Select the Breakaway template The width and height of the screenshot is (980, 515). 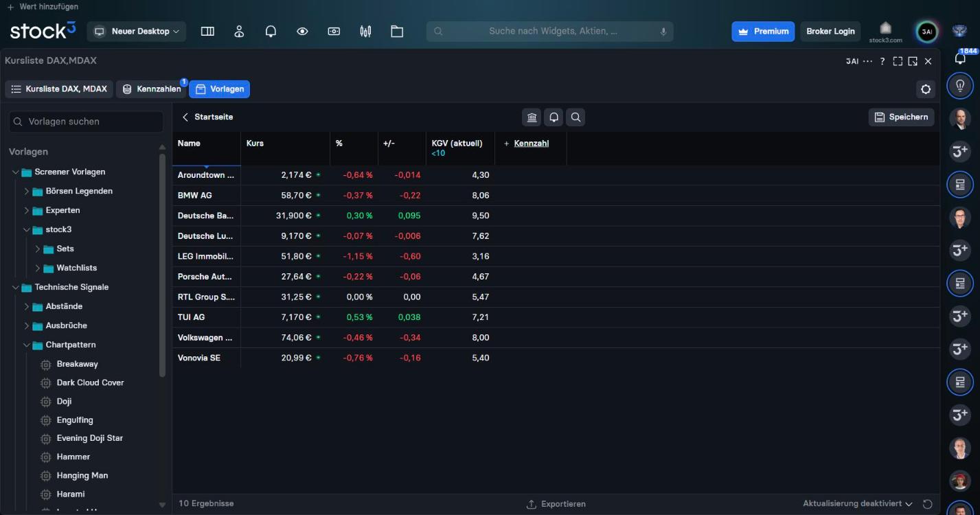pos(77,365)
